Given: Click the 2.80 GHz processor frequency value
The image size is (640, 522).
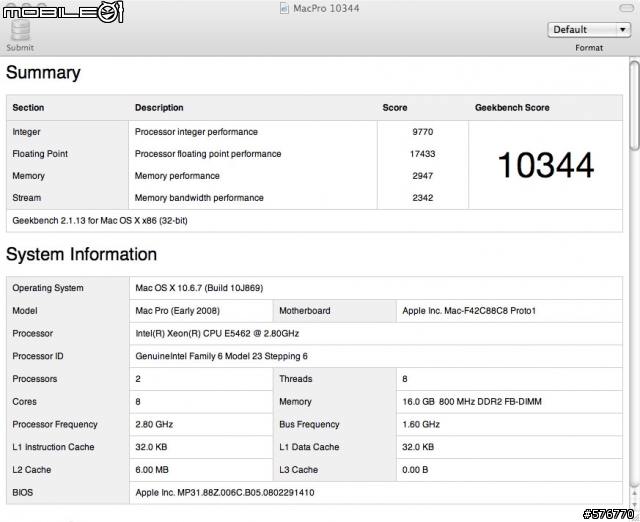Looking at the screenshot, I should click(x=154, y=424).
